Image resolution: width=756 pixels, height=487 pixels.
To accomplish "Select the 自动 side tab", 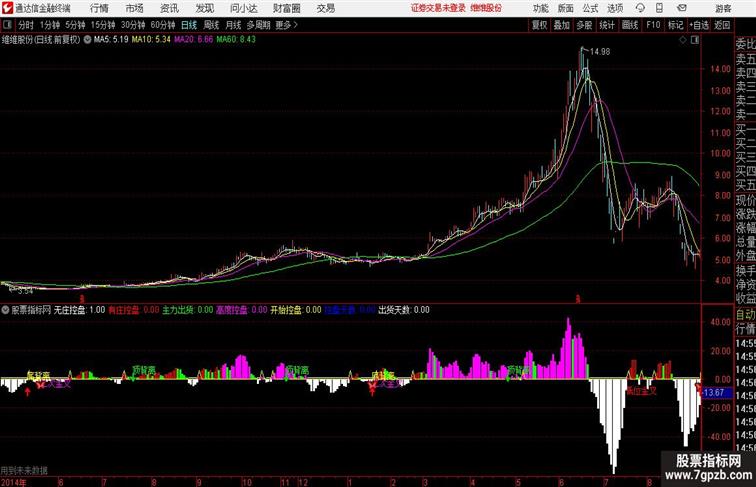I will (x=745, y=314).
